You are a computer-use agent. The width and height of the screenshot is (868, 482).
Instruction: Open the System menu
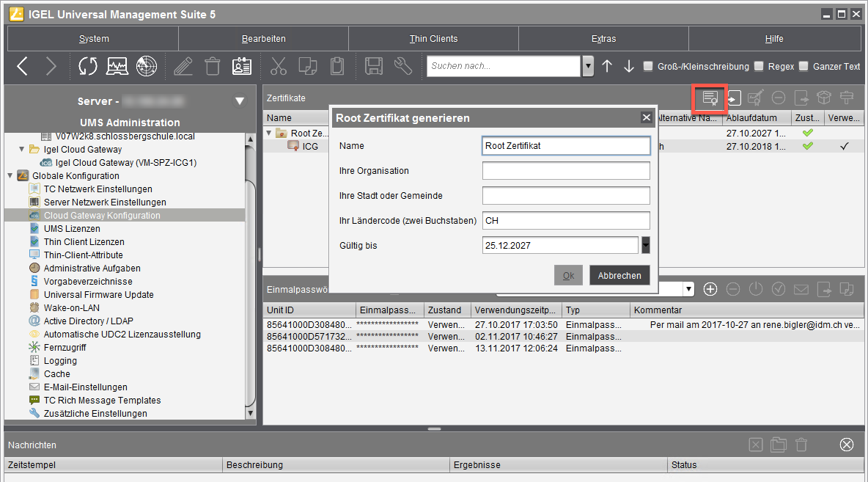(94, 39)
